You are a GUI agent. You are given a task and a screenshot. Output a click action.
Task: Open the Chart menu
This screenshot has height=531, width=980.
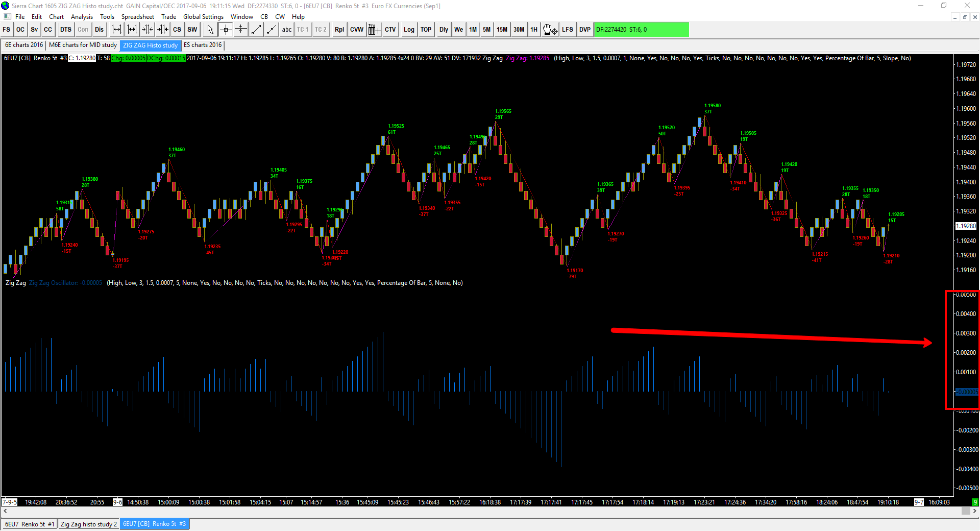[57, 17]
